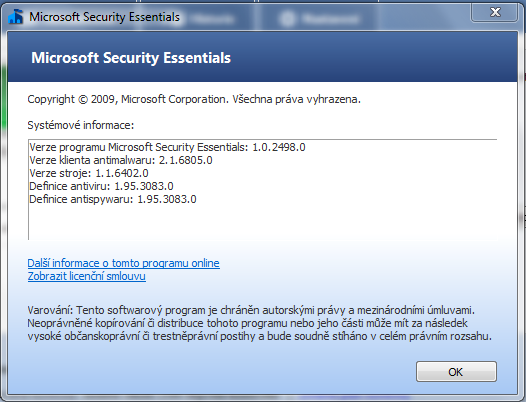Select the 'Verze programu Microsoft Security Essentials' line
This screenshot has width=526, height=402.
pyautogui.click(x=167, y=147)
